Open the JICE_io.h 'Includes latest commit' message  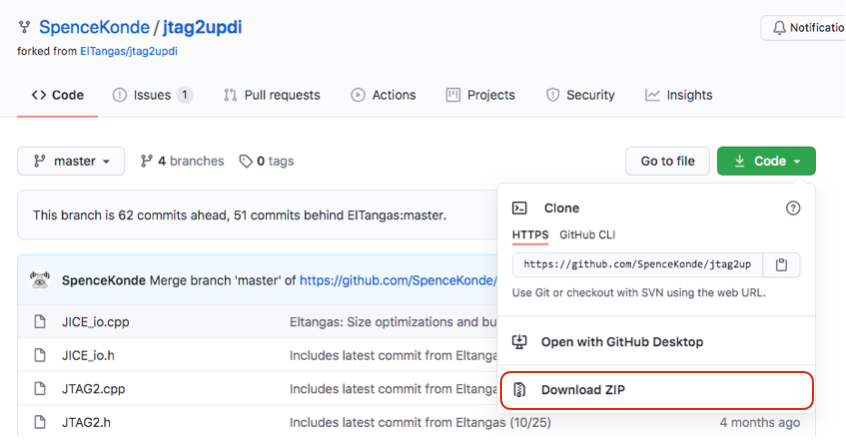click(393, 355)
